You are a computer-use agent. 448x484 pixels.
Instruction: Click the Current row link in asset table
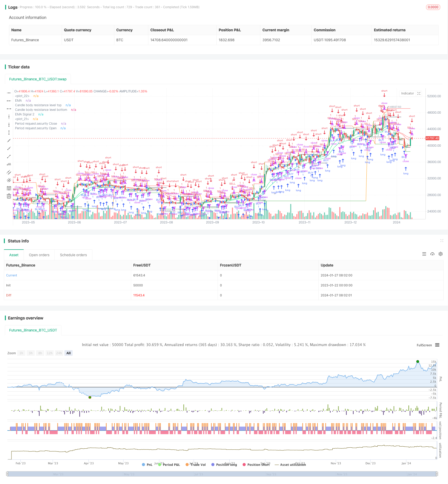(12, 275)
